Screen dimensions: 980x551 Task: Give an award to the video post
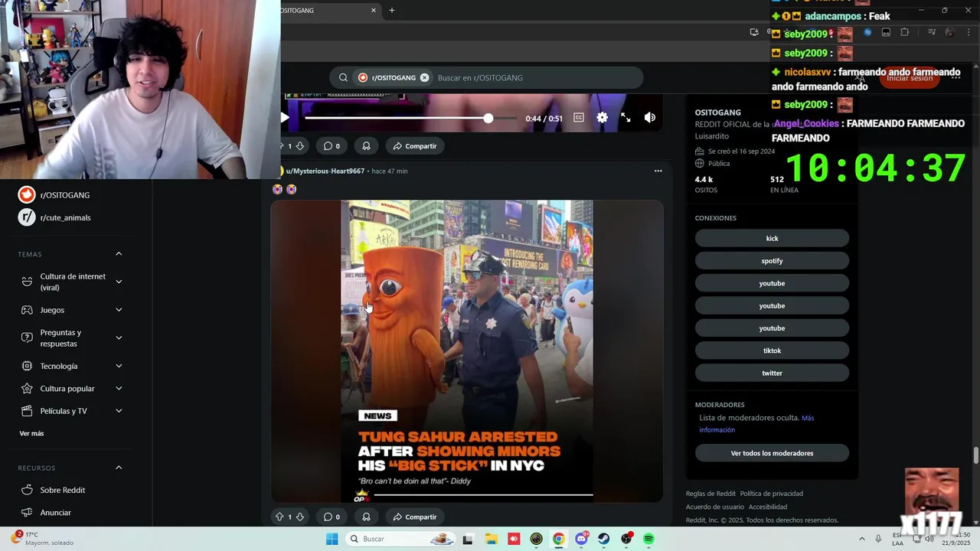tap(366, 146)
